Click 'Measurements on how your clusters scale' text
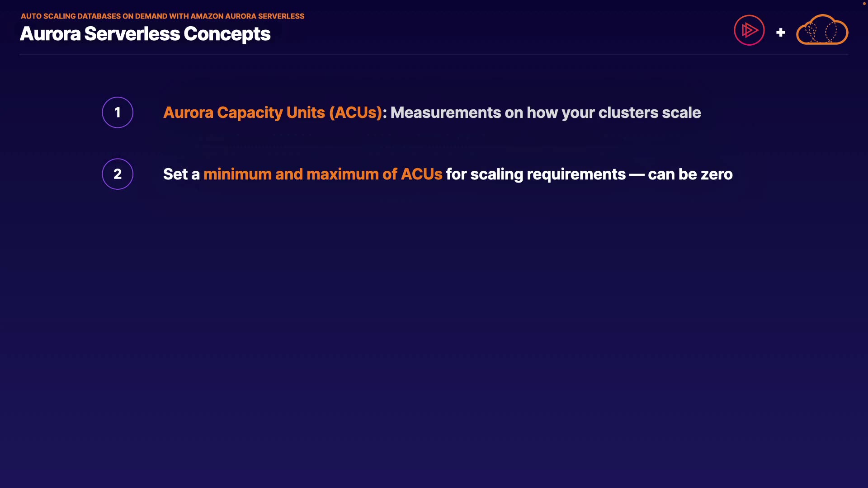This screenshot has width=868, height=488. click(x=545, y=113)
